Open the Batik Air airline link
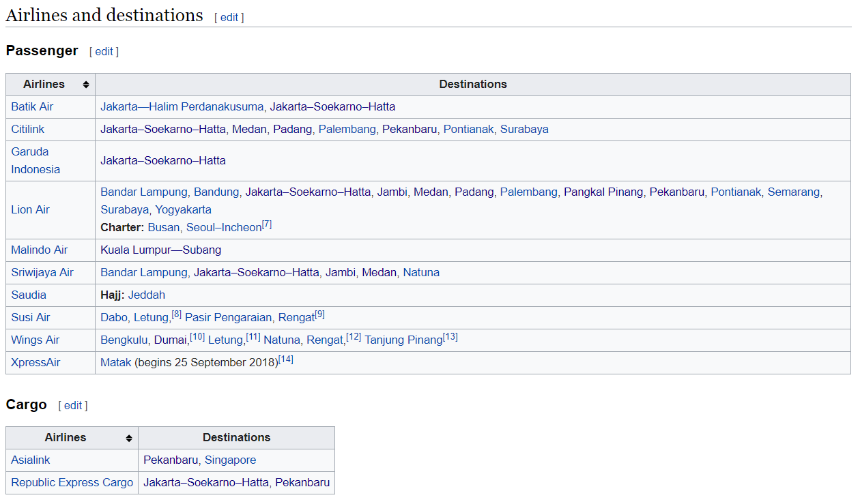The image size is (860, 504). click(x=32, y=107)
